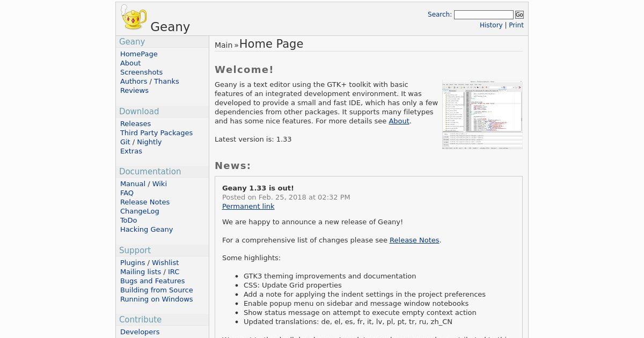Click the Contribute sidebar section heading
Image resolution: width=644 pixels, height=338 pixels.
coord(140,320)
